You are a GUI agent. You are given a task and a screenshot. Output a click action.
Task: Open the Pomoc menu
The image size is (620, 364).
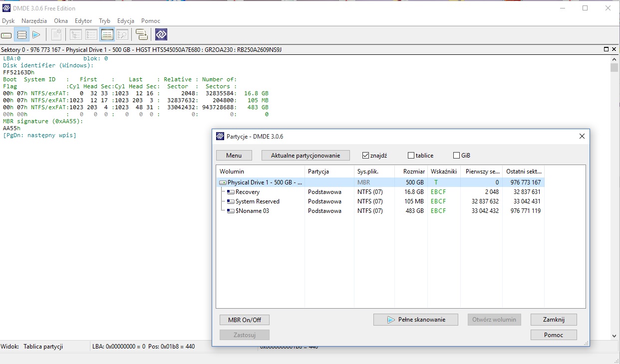pos(151,21)
